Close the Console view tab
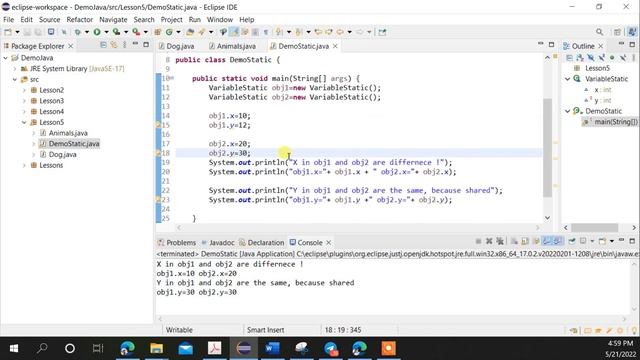640x360 pixels. click(329, 242)
